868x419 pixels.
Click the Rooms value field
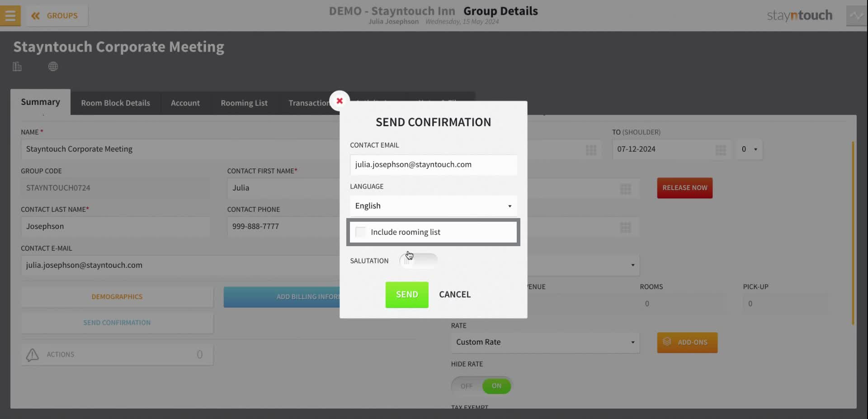(x=683, y=304)
